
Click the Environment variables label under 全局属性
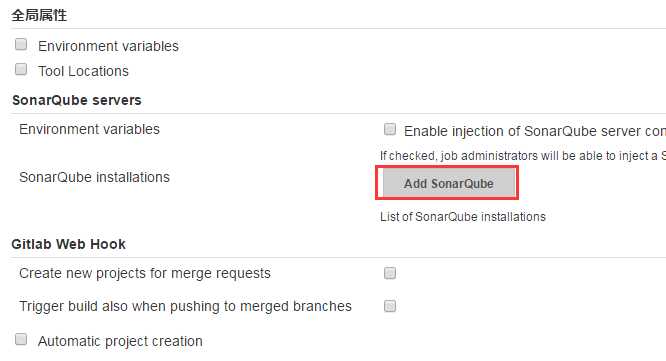(108, 46)
